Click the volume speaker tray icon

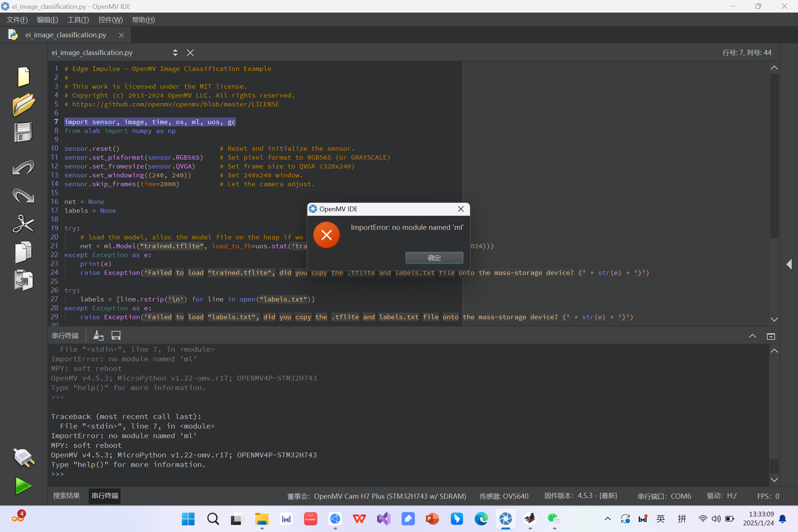click(716, 519)
